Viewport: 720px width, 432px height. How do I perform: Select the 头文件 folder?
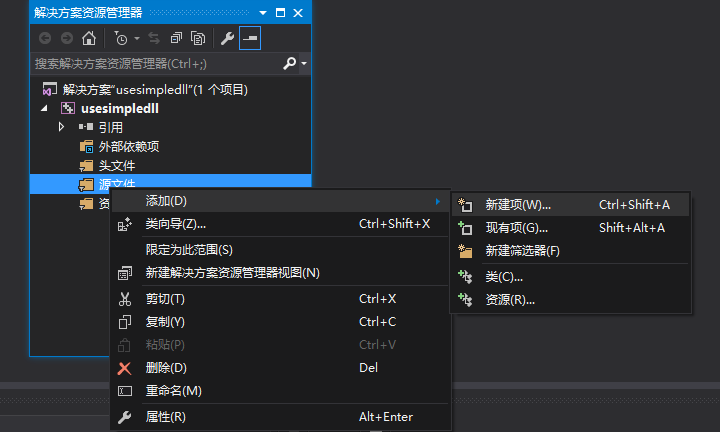(x=117, y=165)
